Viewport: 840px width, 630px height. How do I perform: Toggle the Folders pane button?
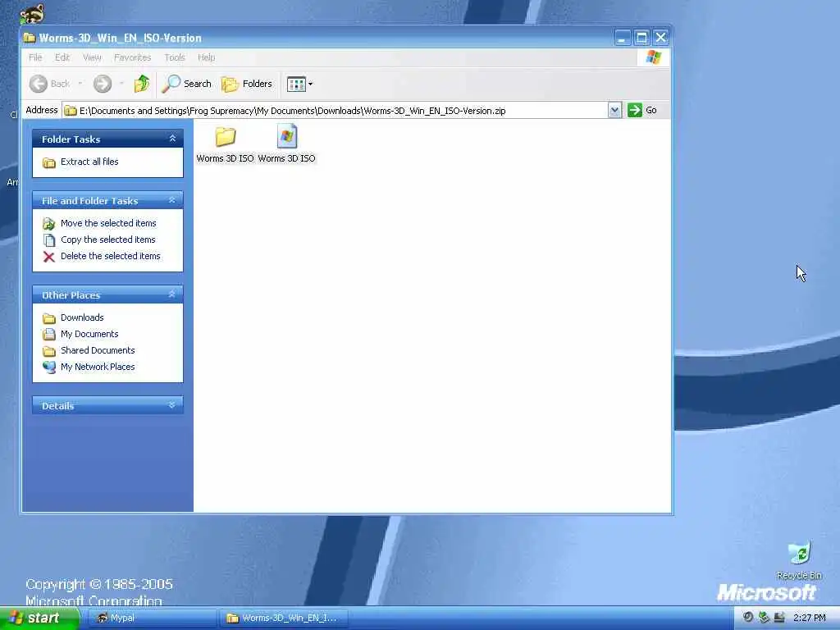pos(247,84)
